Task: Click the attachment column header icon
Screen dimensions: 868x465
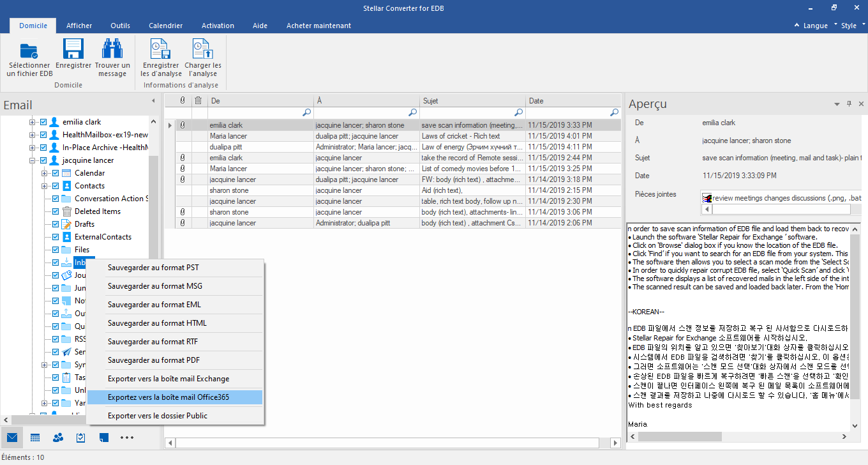Action: click(x=183, y=101)
